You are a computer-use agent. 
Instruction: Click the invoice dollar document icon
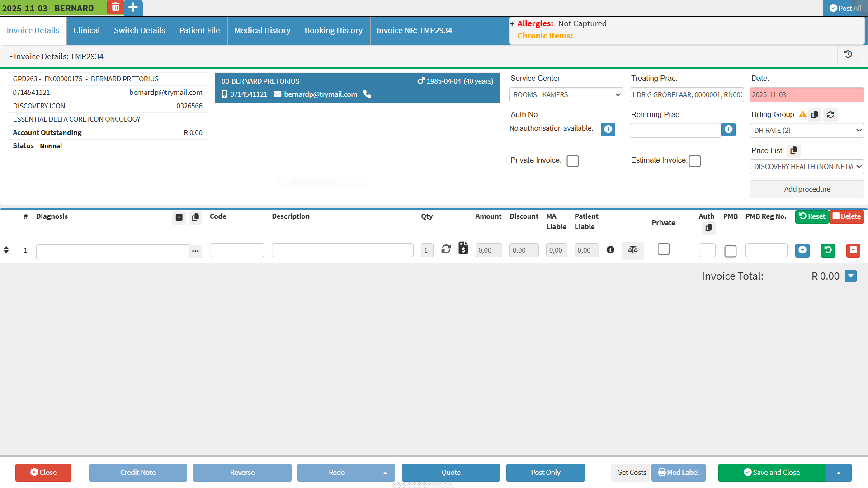pyautogui.click(x=463, y=248)
